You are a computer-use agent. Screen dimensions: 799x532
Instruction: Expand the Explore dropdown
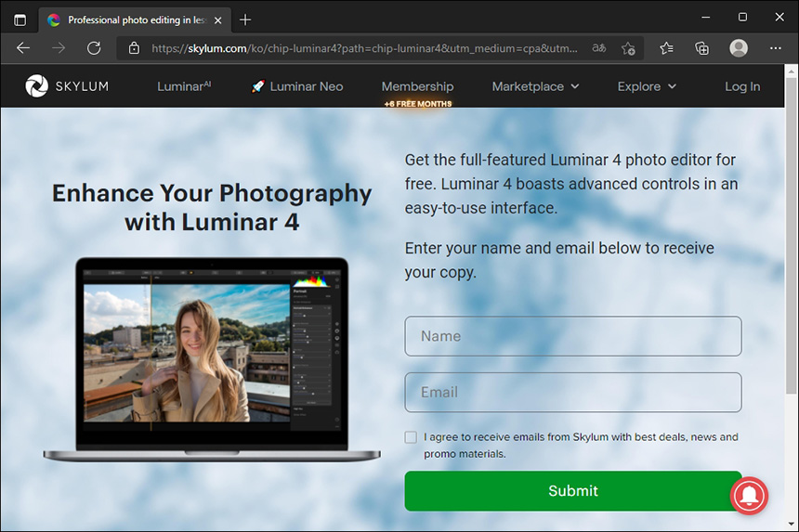(x=647, y=86)
